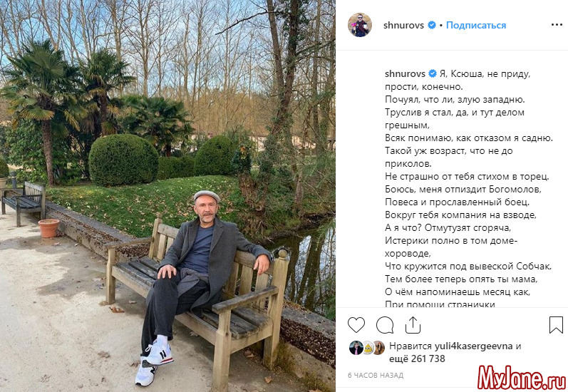This screenshot has width=568, height=392.
Task: Click third liker avatar thumbnail
Action: click(379, 348)
